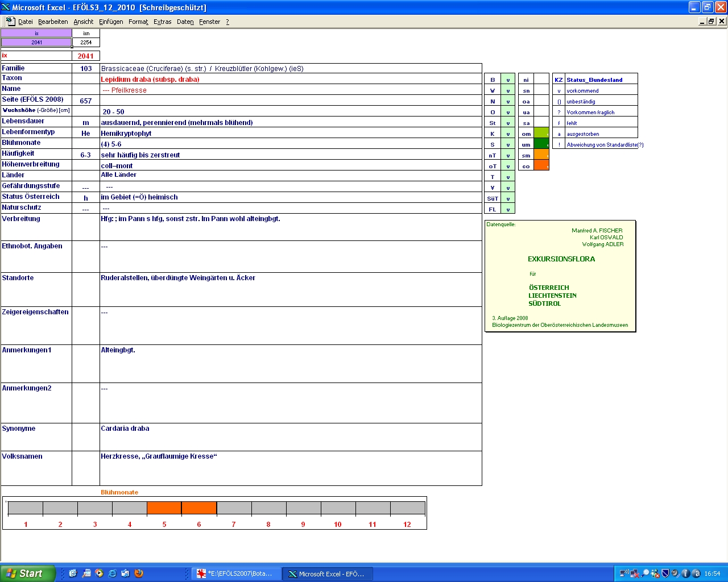728x582 pixels.
Task: Click the Excel workbook icon beside Datei
Action: click(x=10, y=21)
